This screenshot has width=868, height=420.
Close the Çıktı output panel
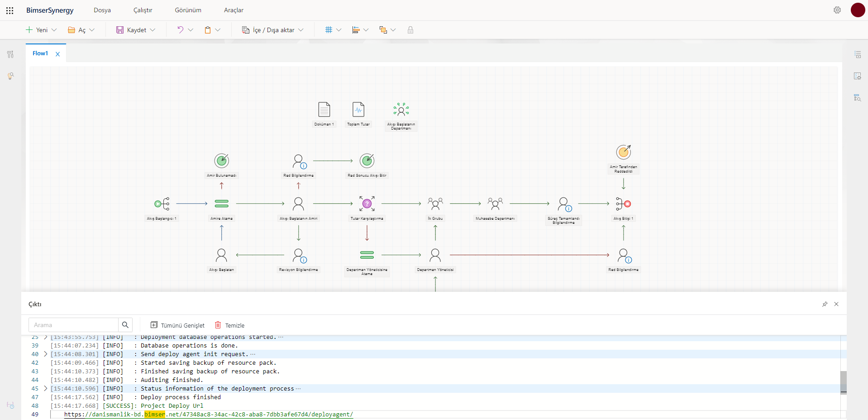coord(836,304)
